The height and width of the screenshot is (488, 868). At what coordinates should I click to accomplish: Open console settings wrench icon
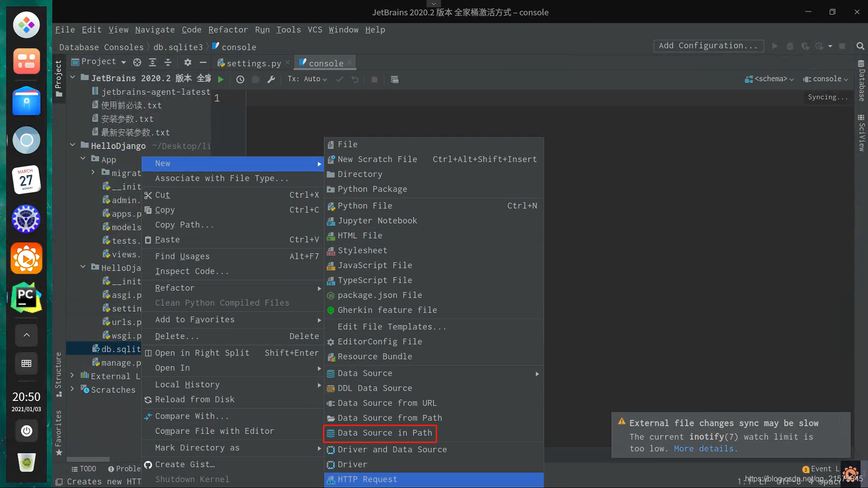point(271,79)
